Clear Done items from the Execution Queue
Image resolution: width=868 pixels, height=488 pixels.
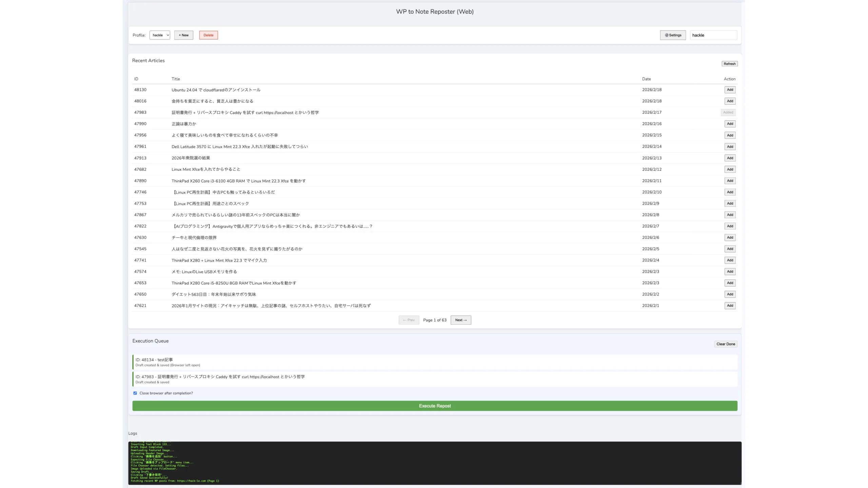pos(726,344)
